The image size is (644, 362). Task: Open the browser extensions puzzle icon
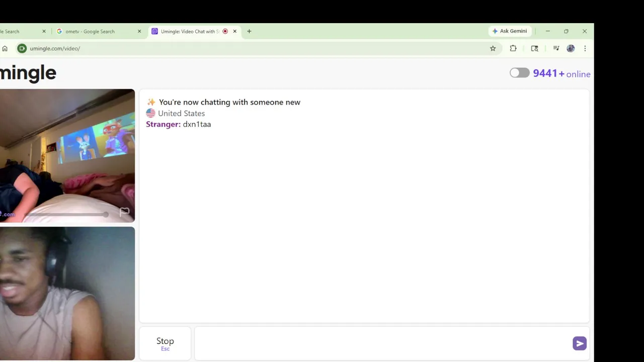click(513, 48)
